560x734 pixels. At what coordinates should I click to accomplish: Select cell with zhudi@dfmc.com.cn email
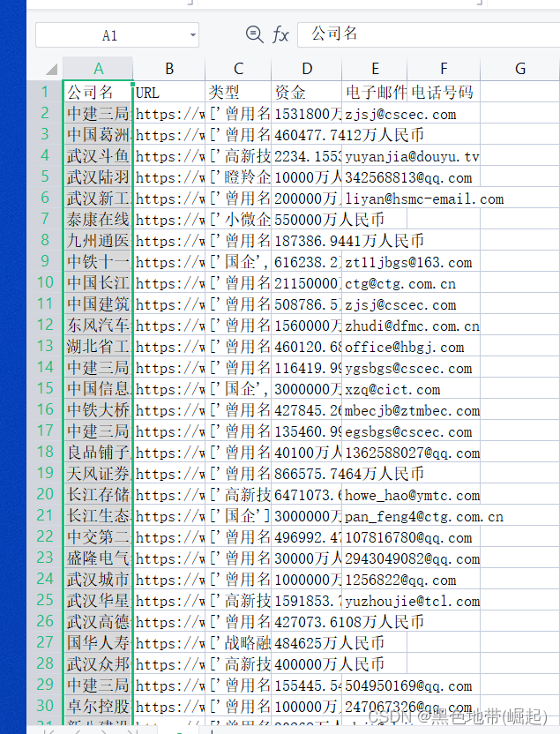375,325
